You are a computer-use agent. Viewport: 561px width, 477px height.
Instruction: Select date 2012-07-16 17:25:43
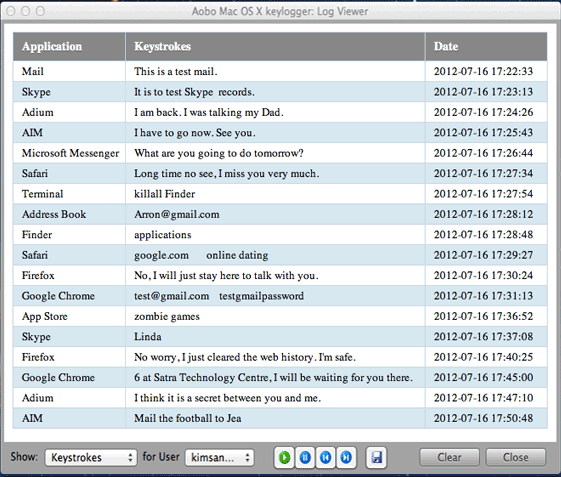click(483, 133)
